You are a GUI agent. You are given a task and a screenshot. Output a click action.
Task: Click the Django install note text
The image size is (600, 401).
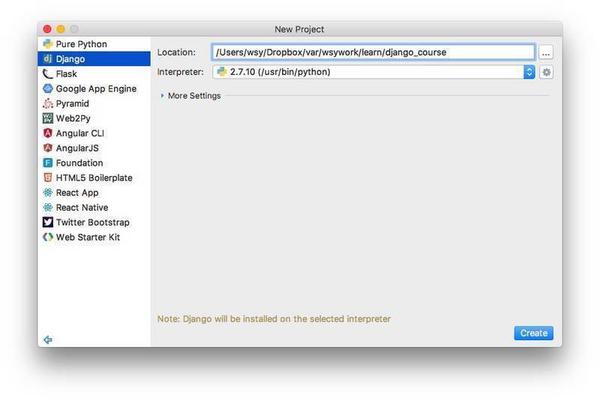pyautogui.click(x=274, y=319)
